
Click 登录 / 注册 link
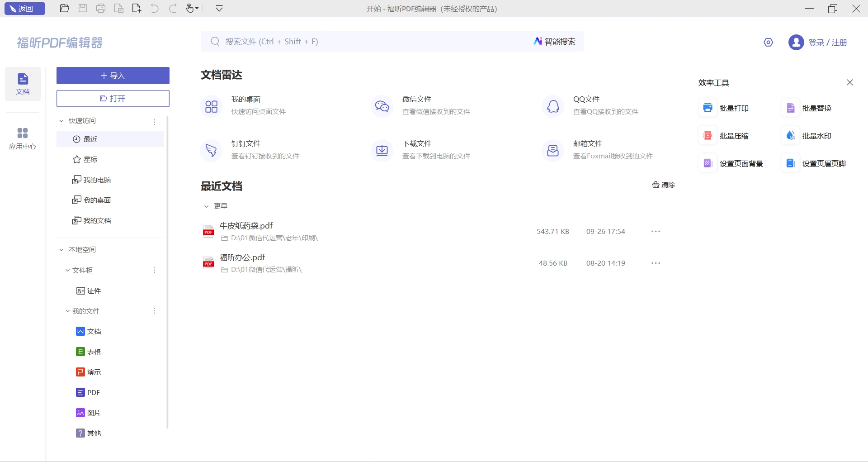[828, 42]
